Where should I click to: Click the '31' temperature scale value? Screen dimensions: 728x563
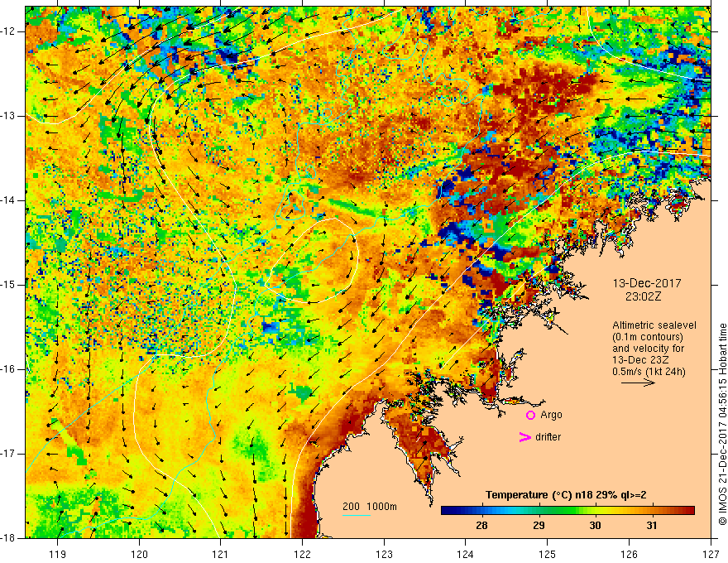[x=652, y=526]
